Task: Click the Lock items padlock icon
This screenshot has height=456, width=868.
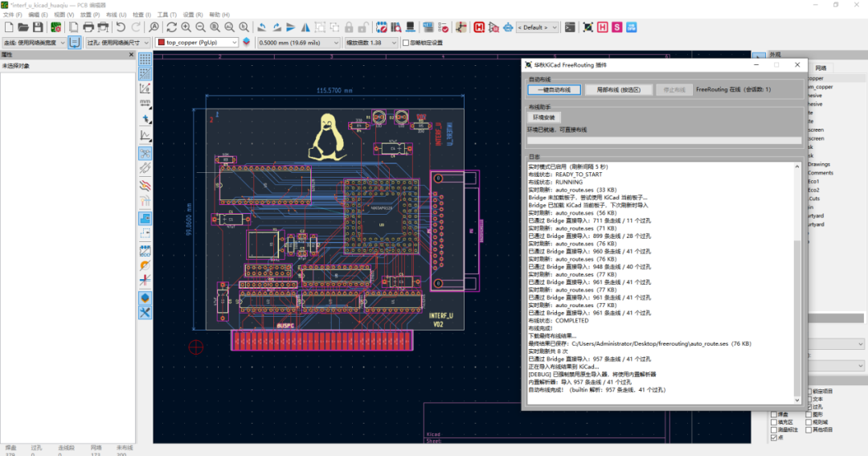Action: click(349, 27)
